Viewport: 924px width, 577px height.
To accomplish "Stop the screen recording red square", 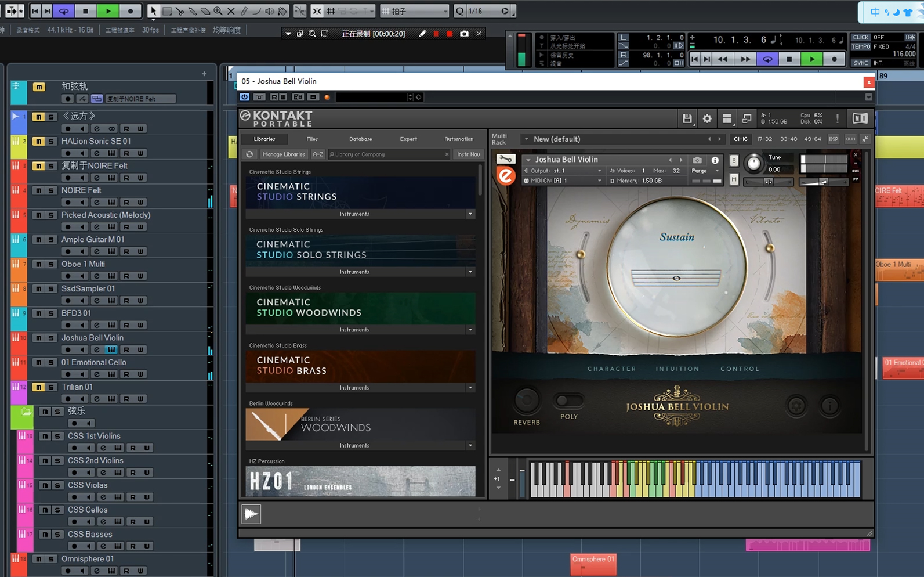I will [x=450, y=34].
